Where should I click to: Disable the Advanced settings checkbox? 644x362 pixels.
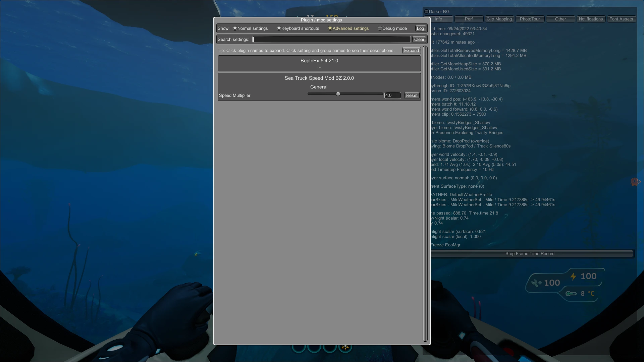330,28
